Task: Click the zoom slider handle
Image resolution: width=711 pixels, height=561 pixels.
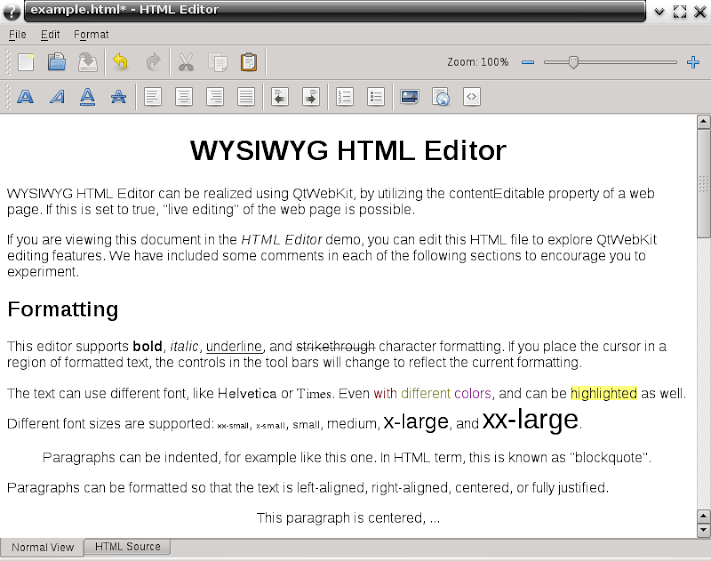Action: pos(573,62)
